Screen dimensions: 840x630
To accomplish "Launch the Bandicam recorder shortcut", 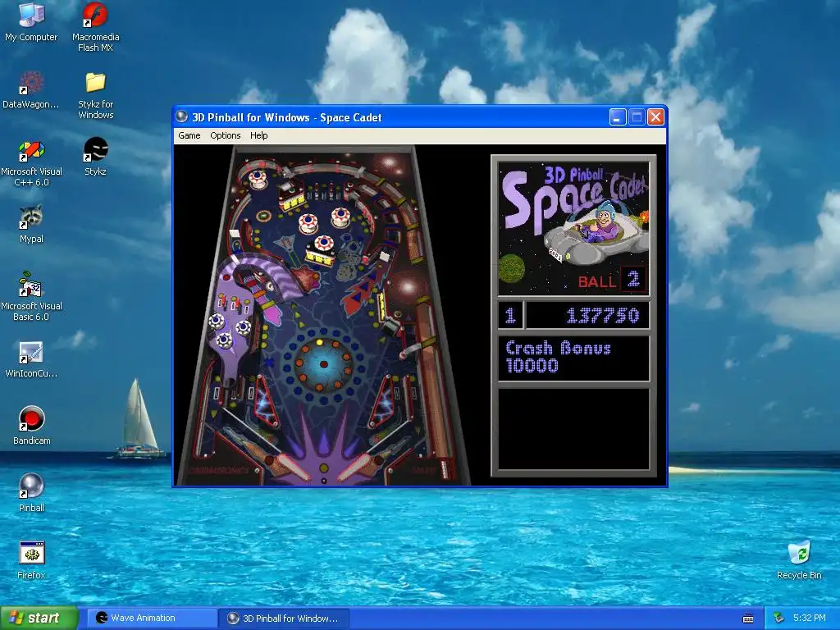I will tap(31, 427).
